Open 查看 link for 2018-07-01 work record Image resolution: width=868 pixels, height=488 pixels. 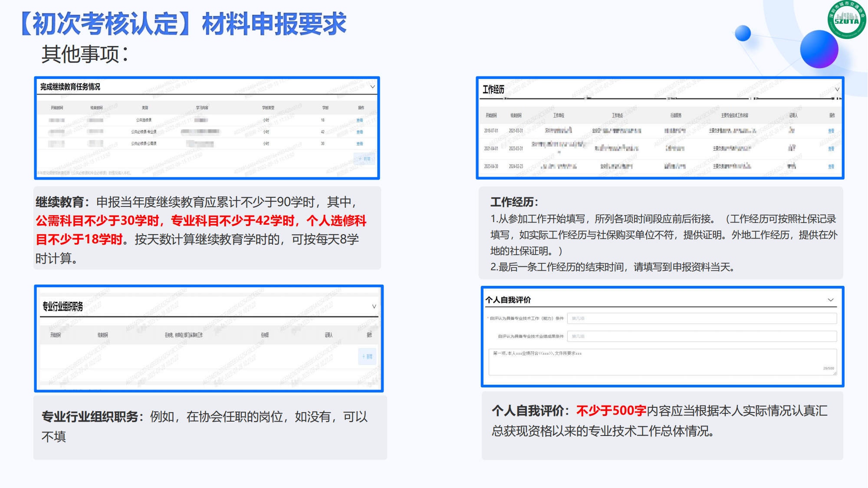click(x=831, y=131)
